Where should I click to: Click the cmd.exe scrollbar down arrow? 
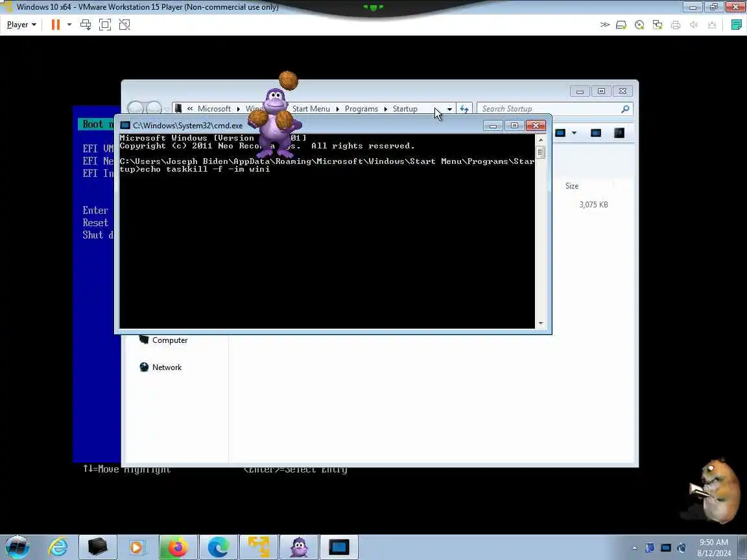pos(541,323)
